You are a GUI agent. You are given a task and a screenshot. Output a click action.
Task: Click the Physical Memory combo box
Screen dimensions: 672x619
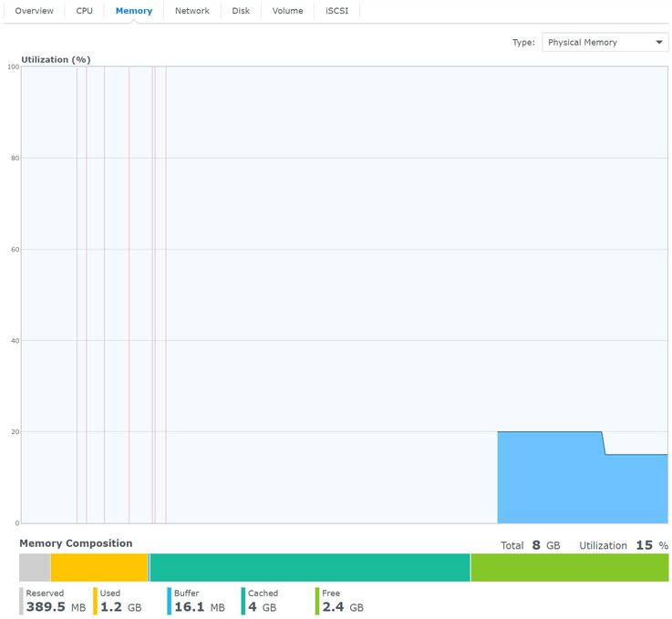[605, 42]
